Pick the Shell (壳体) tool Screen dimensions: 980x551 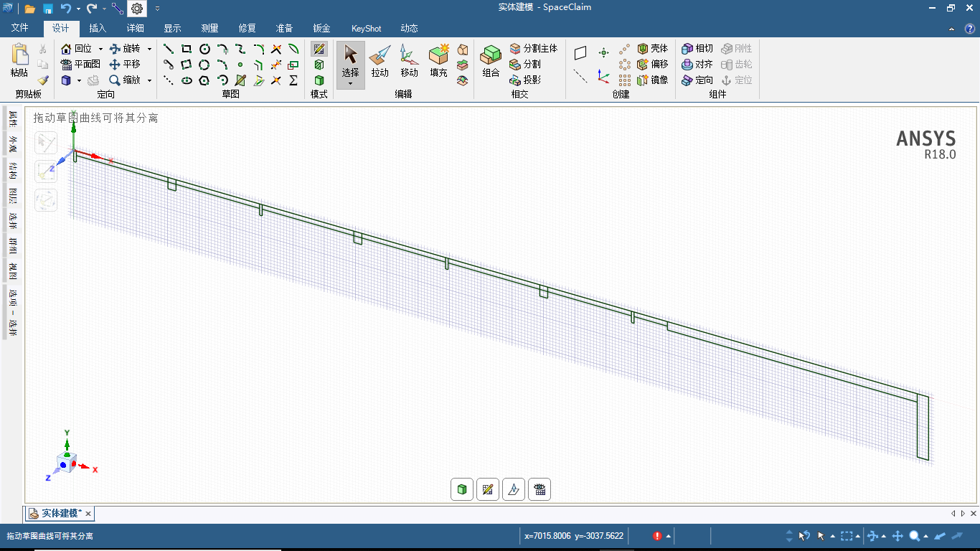(652, 48)
